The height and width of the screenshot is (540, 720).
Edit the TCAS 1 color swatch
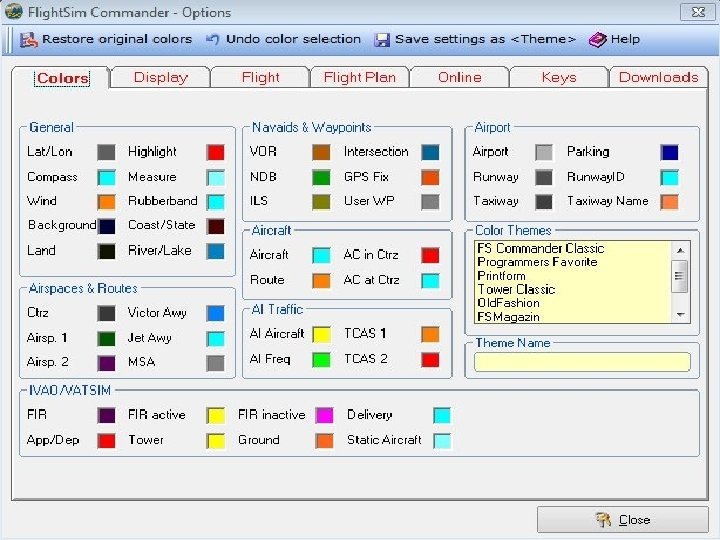coord(430,335)
